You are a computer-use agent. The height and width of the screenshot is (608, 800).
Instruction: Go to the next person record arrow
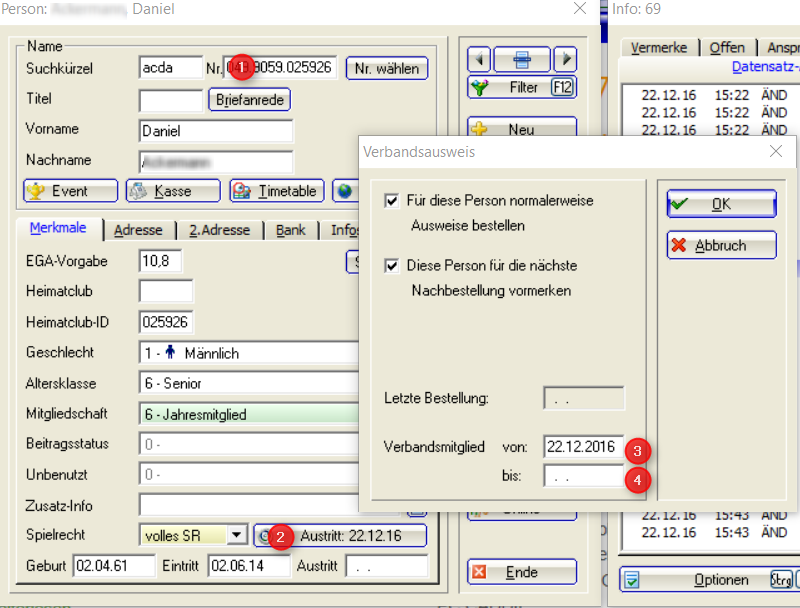coord(565,58)
